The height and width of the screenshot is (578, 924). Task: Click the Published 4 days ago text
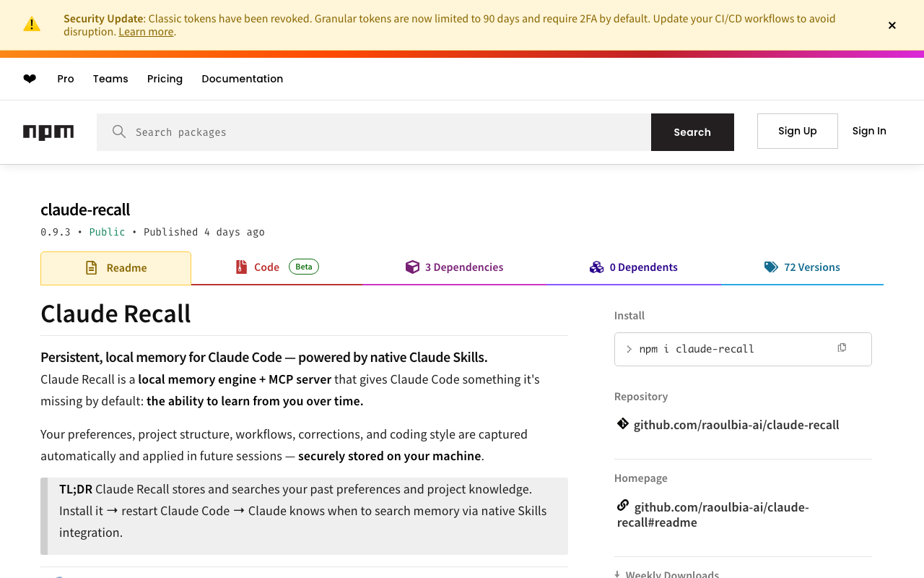point(204,232)
